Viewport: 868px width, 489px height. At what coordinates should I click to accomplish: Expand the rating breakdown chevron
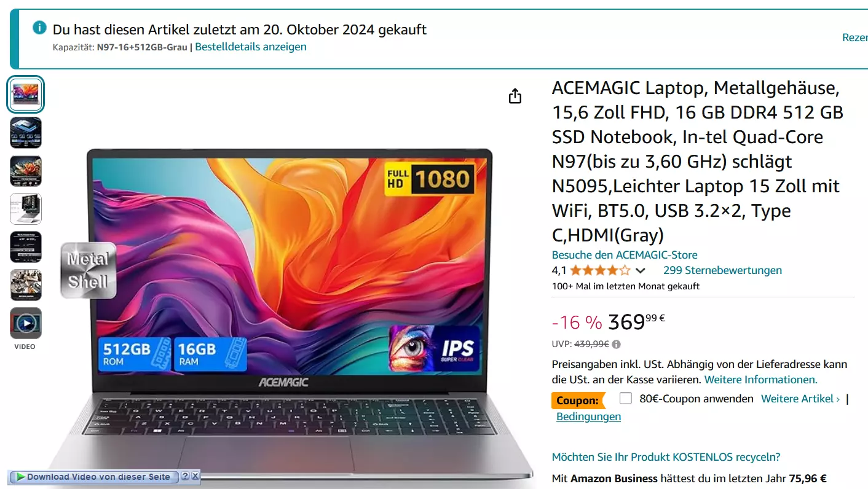[640, 271]
